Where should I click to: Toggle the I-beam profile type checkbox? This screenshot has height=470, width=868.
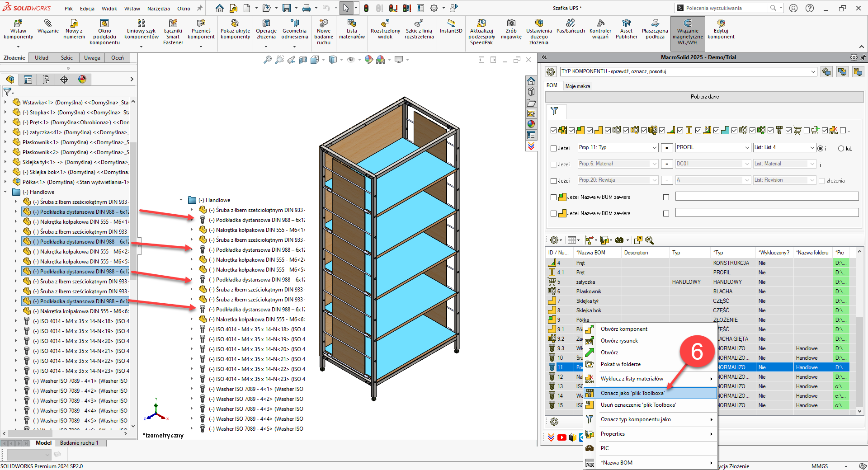pos(680,131)
